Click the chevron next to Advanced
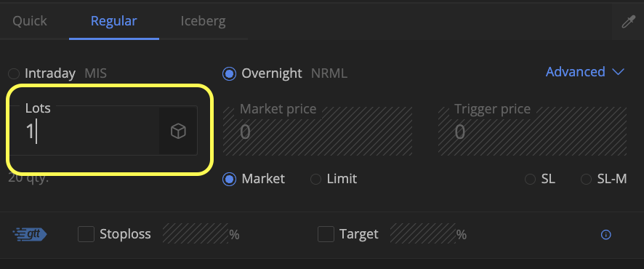 click(618, 72)
